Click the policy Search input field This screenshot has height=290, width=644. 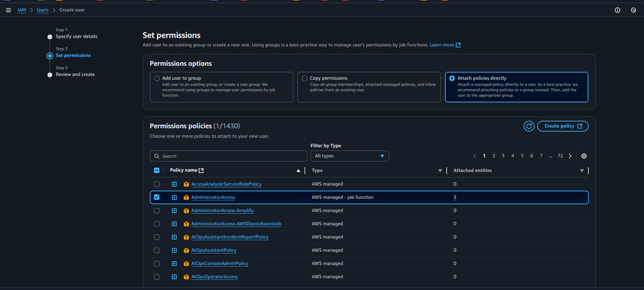coord(229,156)
